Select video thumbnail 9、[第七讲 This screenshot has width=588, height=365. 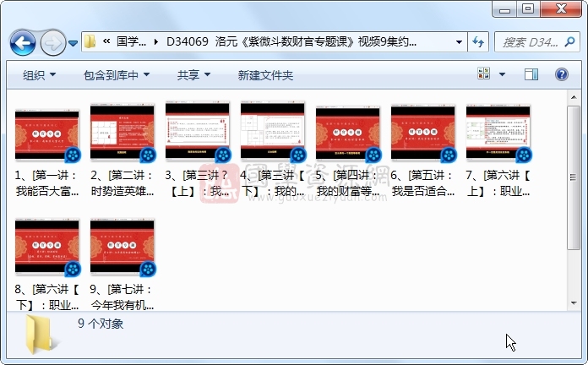click(x=122, y=247)
